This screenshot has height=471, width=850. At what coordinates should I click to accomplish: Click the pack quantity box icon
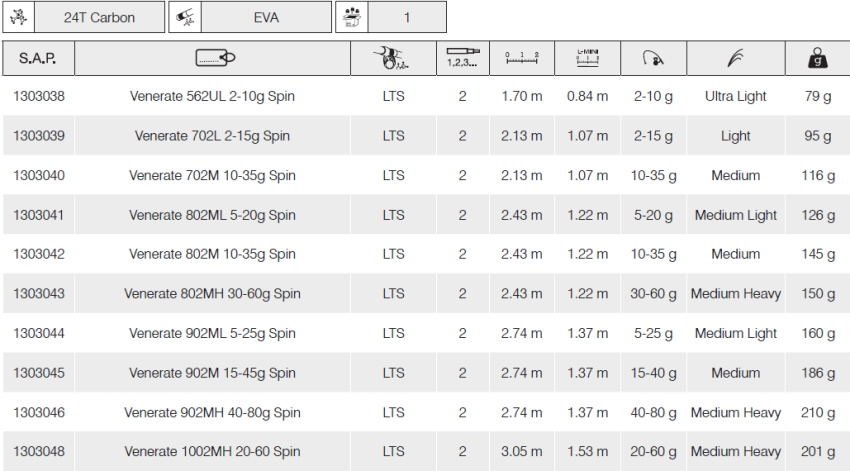click(350, 17)
